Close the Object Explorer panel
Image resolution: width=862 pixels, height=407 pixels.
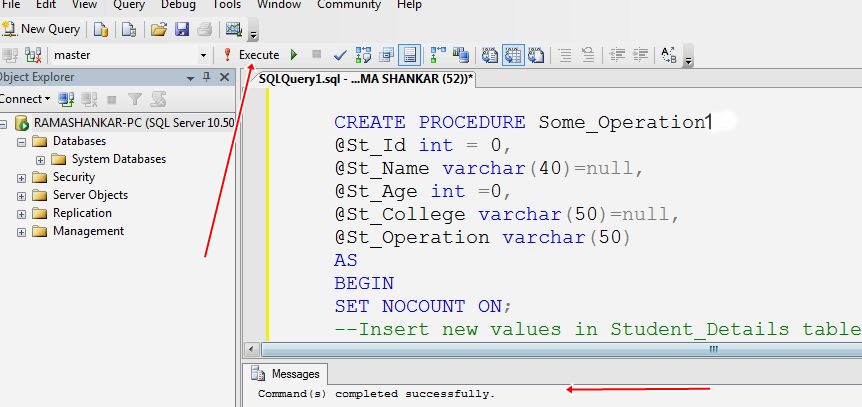tap(224, 78)
